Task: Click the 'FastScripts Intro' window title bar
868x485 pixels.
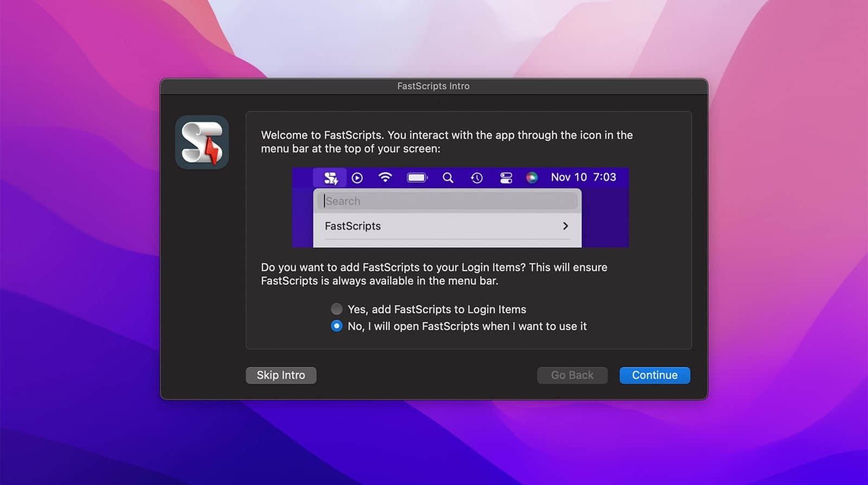Action: (x=433, y=86)
